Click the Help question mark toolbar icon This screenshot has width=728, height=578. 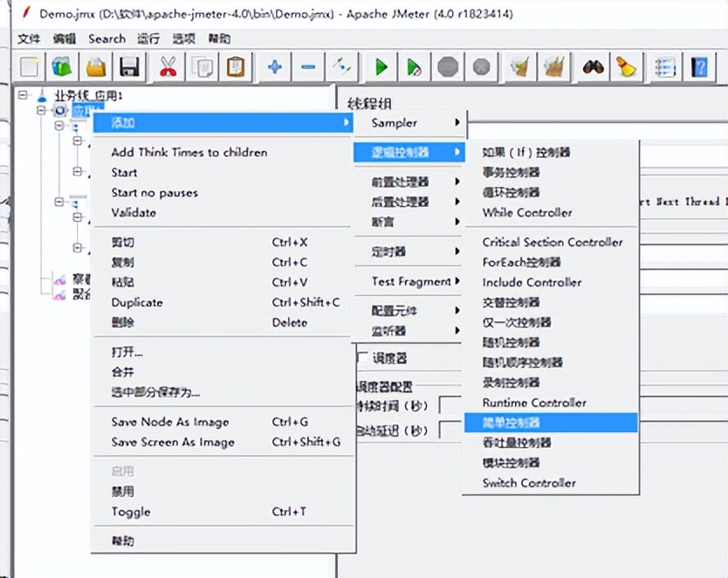(x=699, y=67)
